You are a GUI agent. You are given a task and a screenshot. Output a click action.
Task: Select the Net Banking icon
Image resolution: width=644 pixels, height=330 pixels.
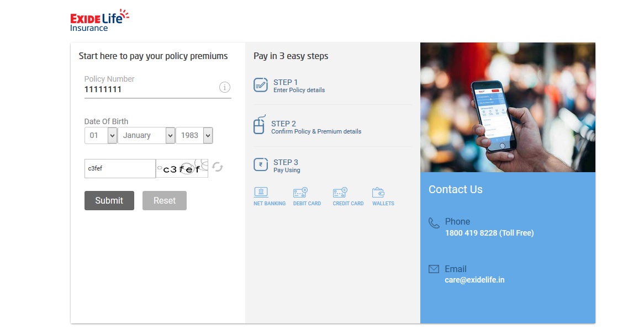tap(261, 193)
